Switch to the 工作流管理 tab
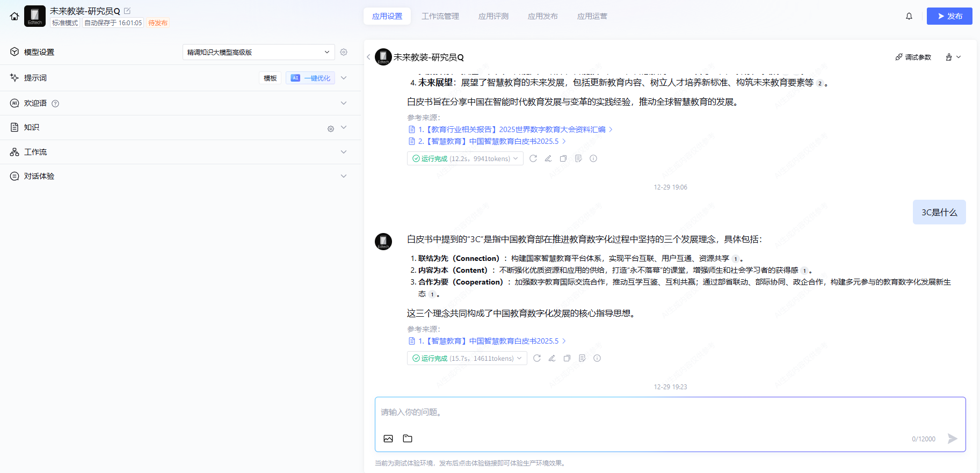The width and height of the screenshot is (980, 473). (440, 16)
